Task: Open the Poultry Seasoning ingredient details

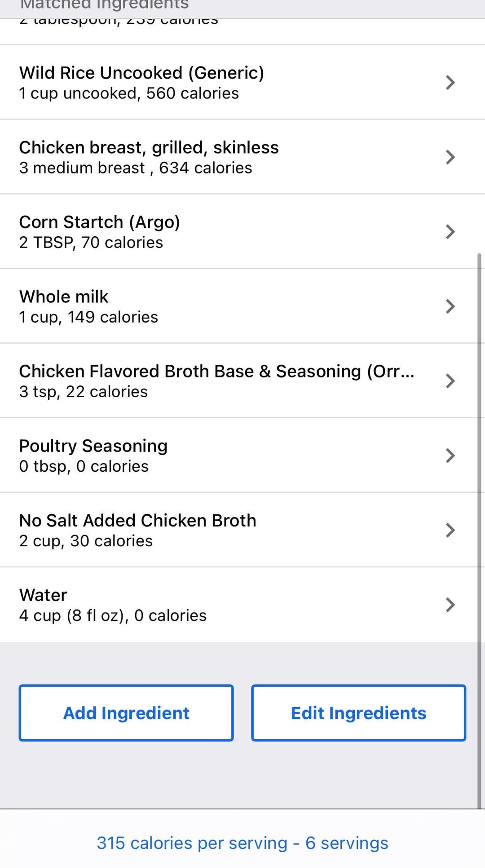Action: [93, 456]
